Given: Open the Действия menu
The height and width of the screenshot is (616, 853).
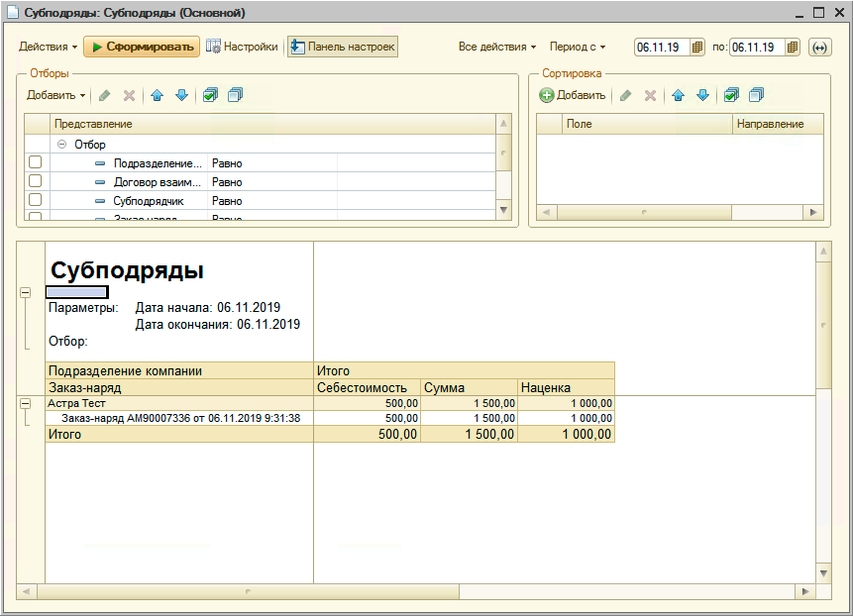Looking at the screenshot, I should click(48, 47).
